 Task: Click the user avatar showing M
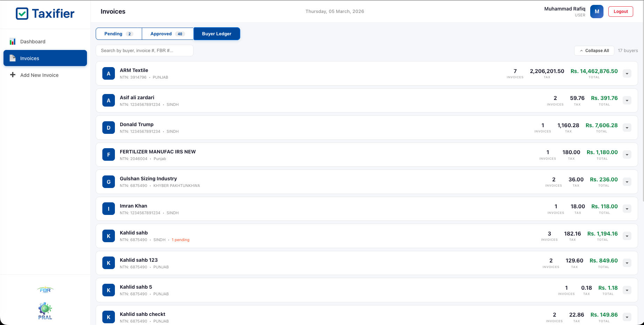click(597, 12)
